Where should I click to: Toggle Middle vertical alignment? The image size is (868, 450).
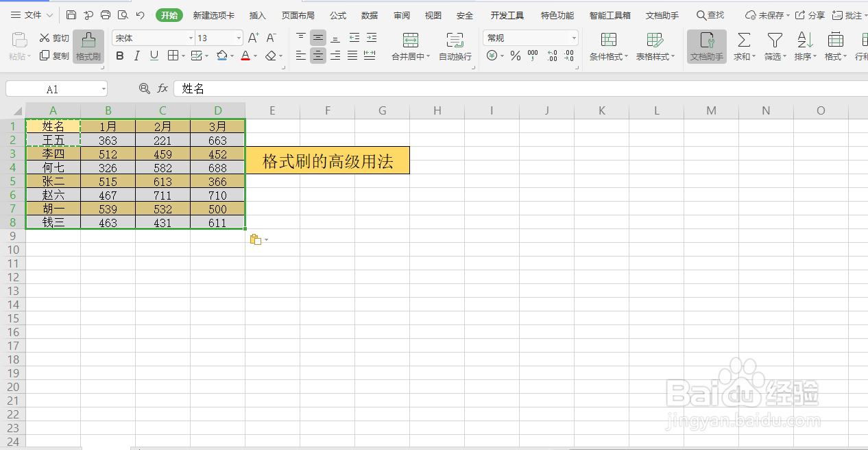318,37
